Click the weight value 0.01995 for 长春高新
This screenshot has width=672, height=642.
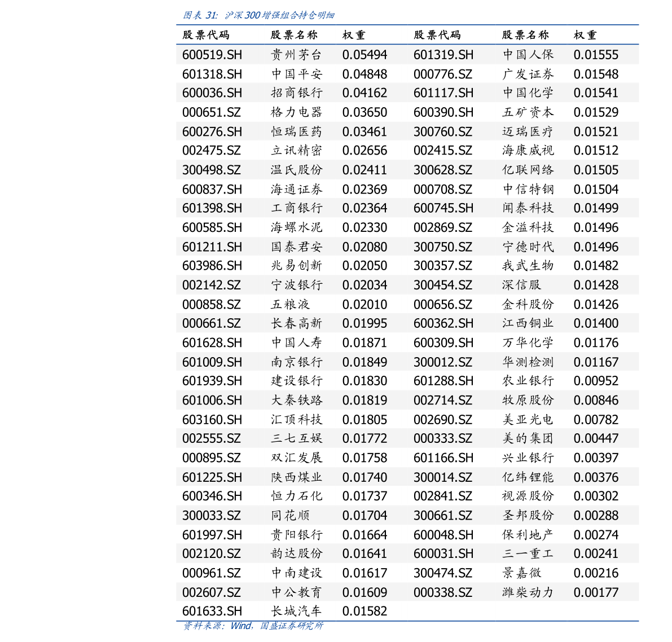[364, 323]
